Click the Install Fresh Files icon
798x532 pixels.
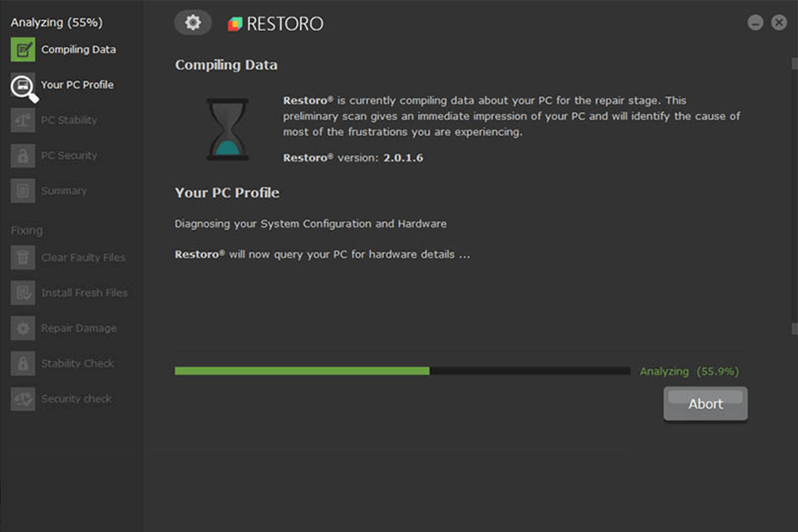(23, 293)
